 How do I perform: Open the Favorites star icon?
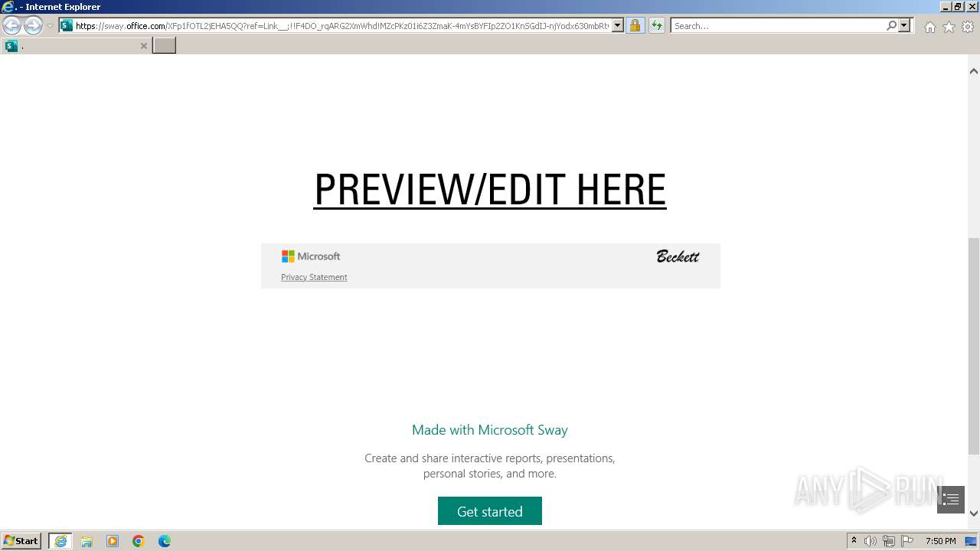coord(949,27)
